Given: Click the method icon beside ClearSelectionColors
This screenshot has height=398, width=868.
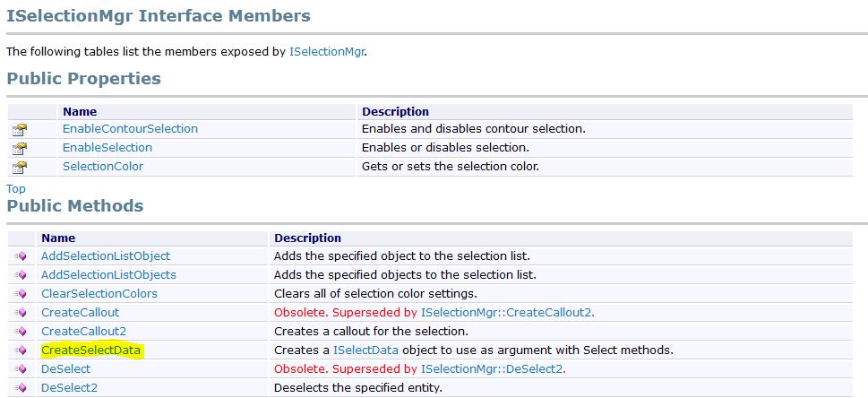Looking at the screenshot, I should click(20, 294).
